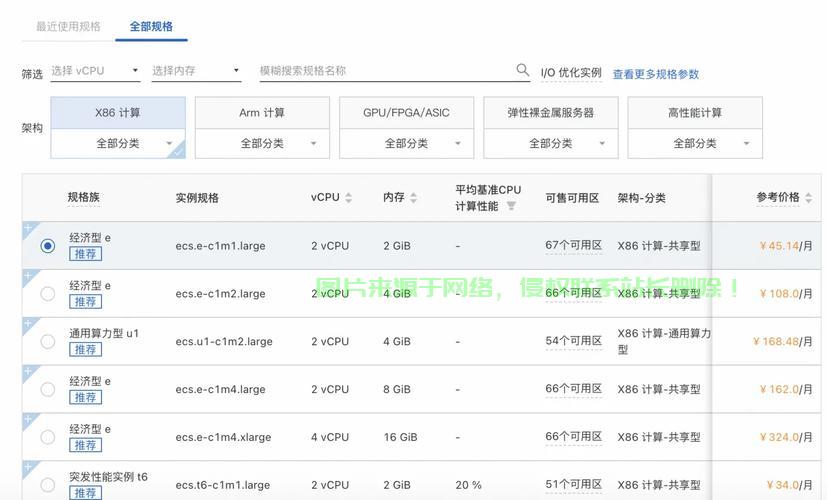This screenshot has height=500, width=827.
Task: Select X86 计算 architecture
Action: pos(118,112)
